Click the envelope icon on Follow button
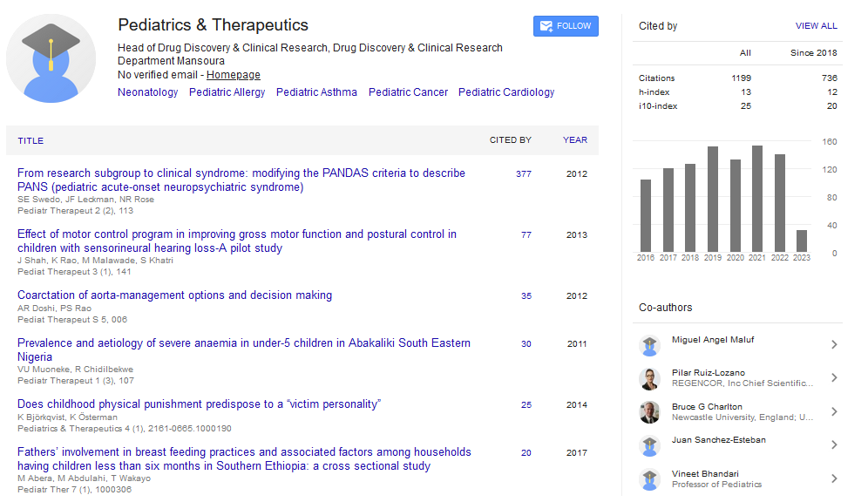The width and height of the screenshot is (868, 502). pyautogui.click(x=546, y=26)
